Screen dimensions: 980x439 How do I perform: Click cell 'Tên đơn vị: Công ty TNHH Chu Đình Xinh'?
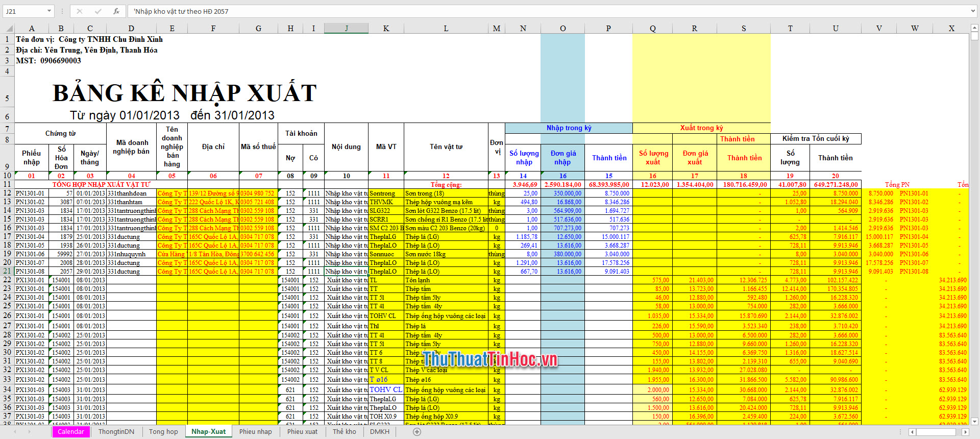click(x=89, y=39)
